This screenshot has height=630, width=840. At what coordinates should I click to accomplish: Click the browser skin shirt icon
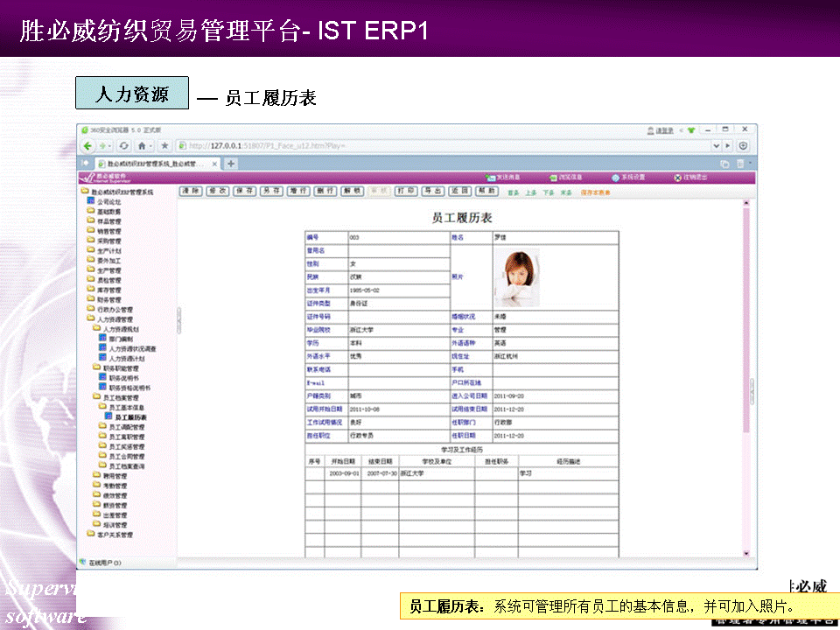tap(691, 130)
